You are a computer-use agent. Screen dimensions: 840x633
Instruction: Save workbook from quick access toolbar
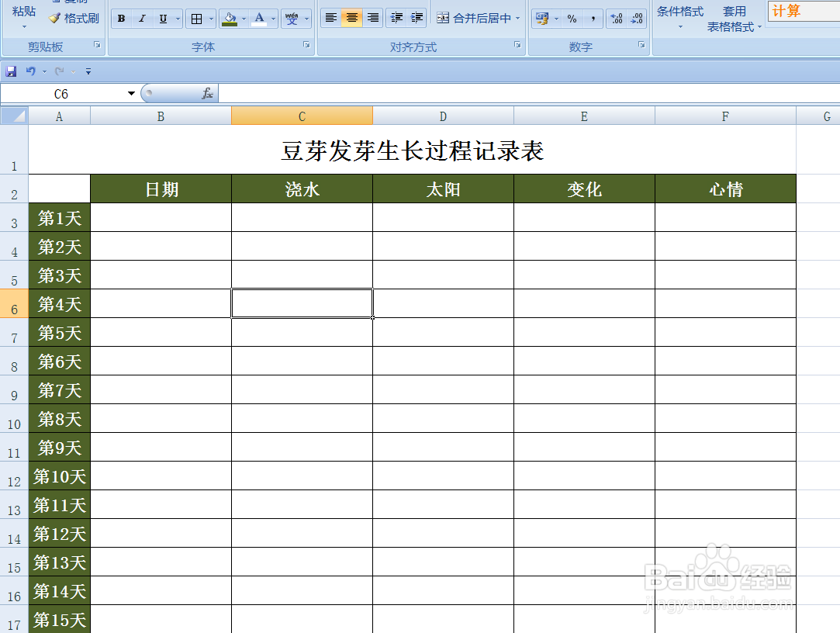(x=12, y=71)
